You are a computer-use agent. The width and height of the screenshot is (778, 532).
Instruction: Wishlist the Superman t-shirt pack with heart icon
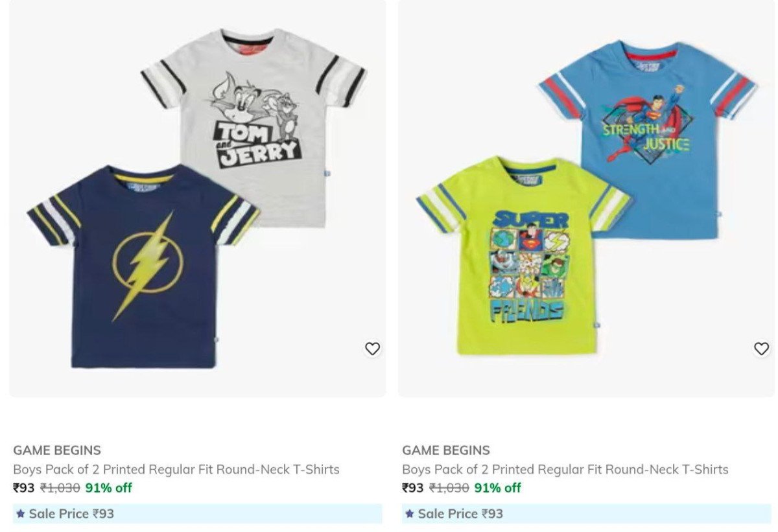tap(761, 349)
